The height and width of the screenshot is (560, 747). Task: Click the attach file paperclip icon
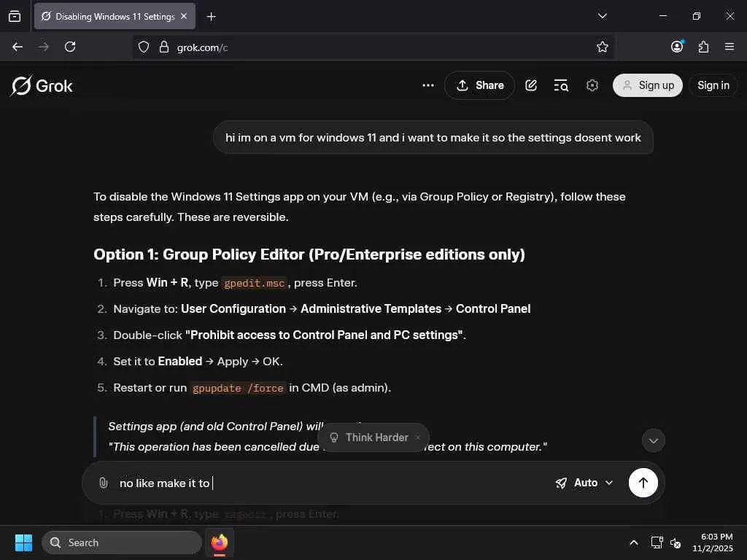tap(104, 483)
